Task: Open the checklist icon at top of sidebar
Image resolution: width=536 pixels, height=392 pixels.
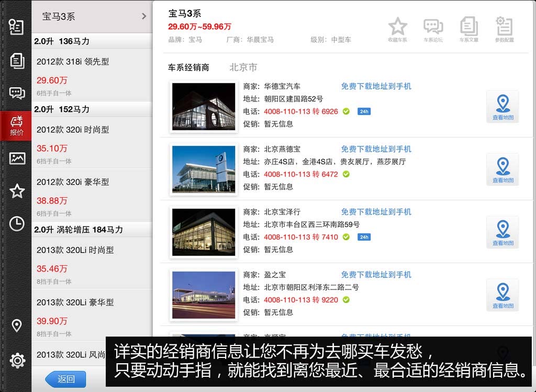Action: coord(16,27)
